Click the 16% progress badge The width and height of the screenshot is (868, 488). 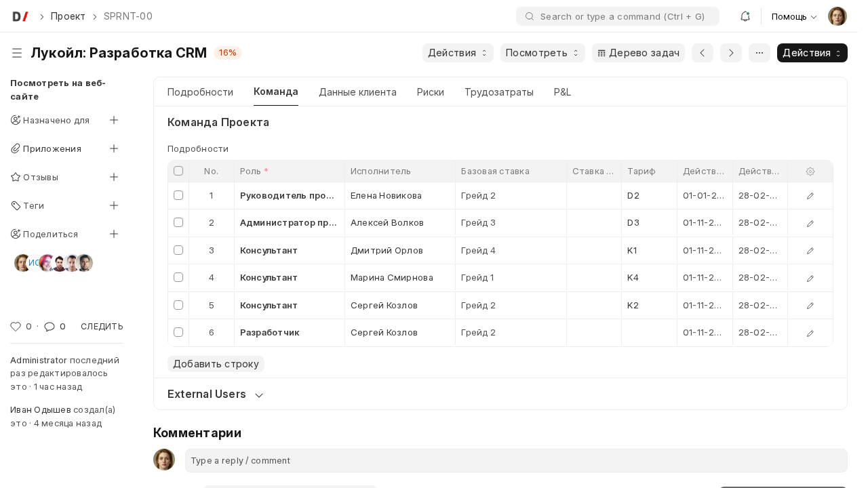point(228,53)
